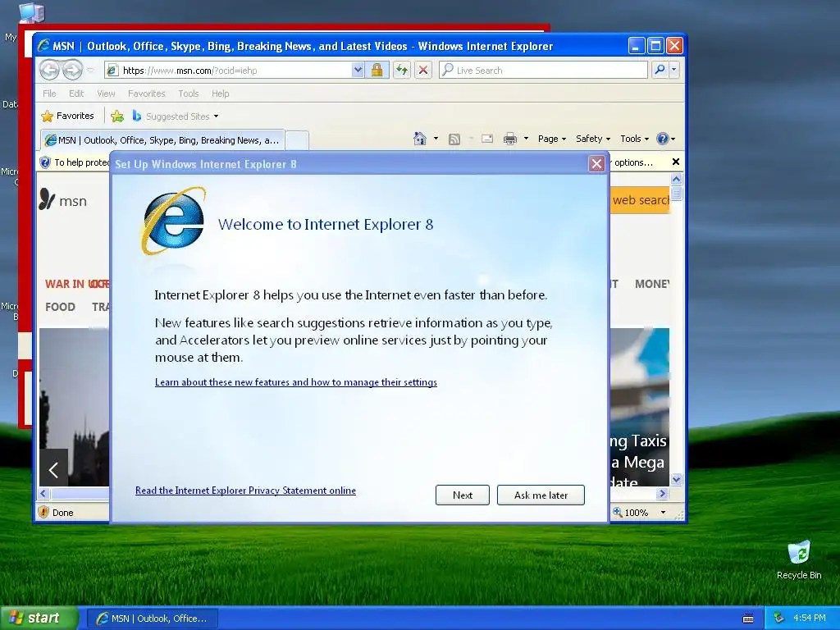Click the horizontal scrollbar left arrow
This screenshot has width=840, height=630.
click(44, 493)
